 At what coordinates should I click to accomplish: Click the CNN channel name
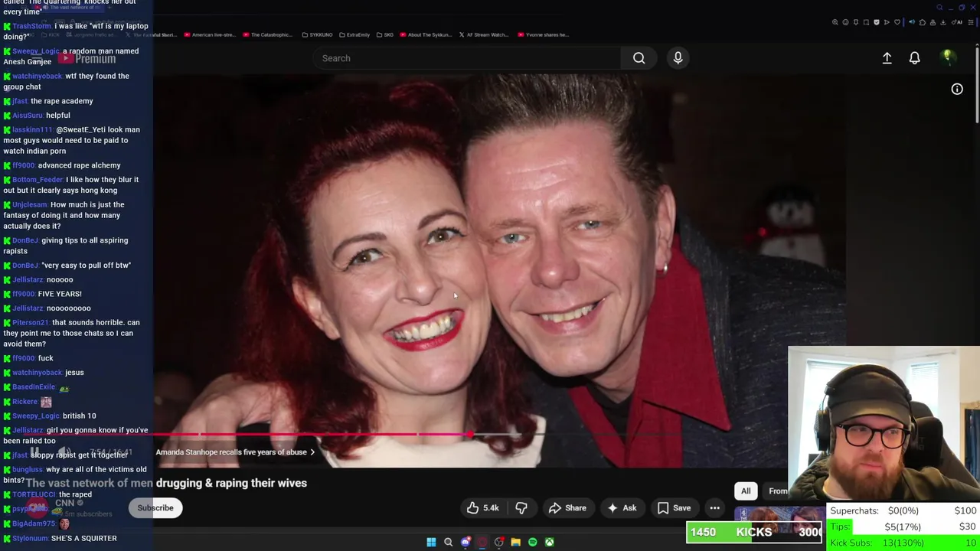(x=65, y=503)
